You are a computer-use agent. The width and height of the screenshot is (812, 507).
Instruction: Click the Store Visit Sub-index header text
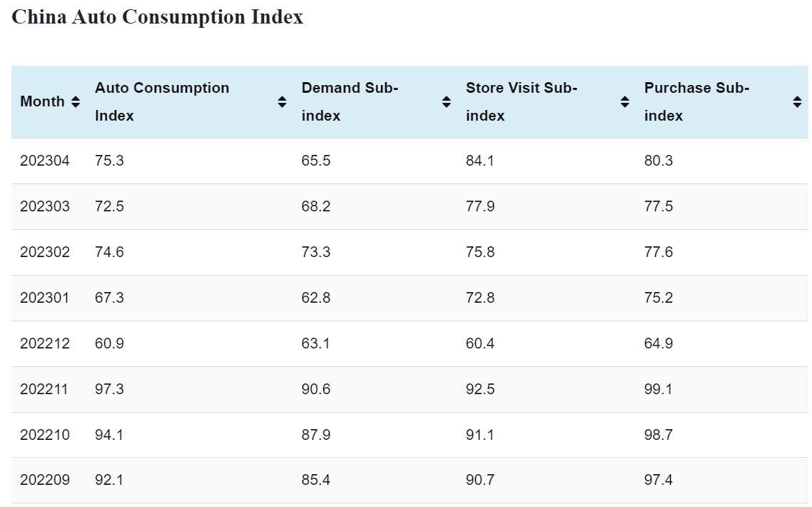pos(521,101)
